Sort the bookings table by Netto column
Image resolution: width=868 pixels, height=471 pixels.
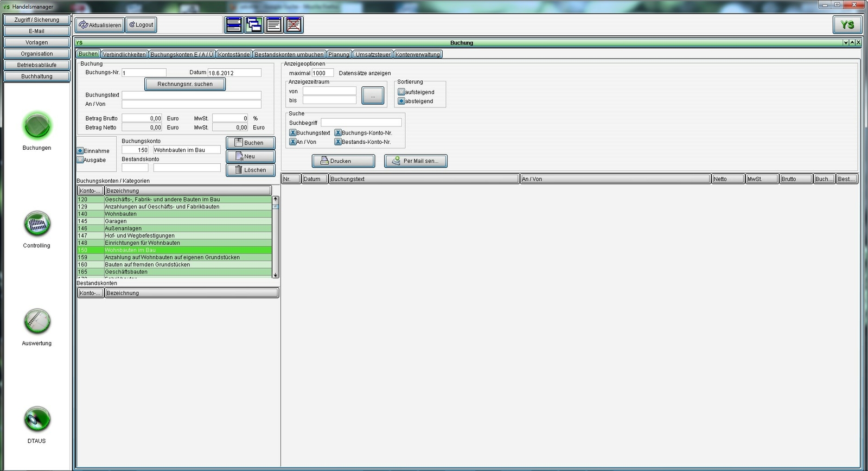click(727, 179)
